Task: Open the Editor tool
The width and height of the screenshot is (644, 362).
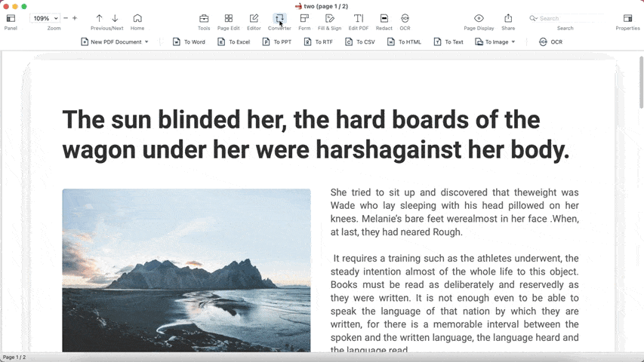Action: point(254,19)
